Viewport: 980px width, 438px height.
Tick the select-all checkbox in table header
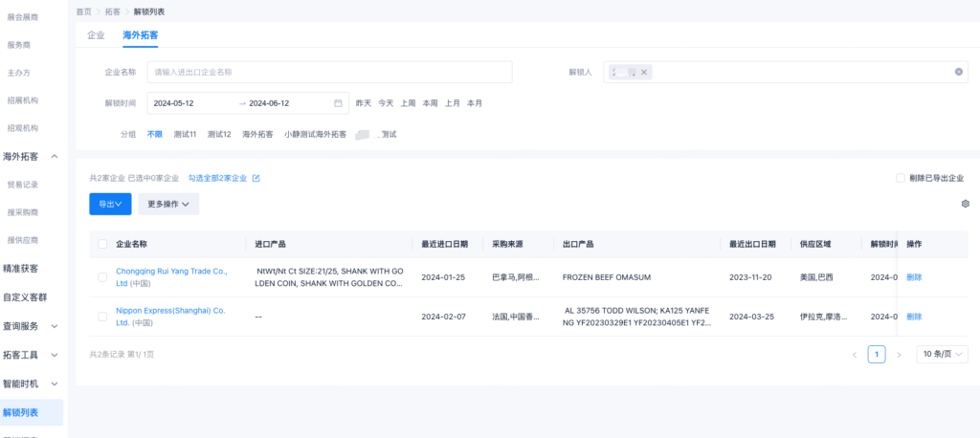tap(102, 244)
